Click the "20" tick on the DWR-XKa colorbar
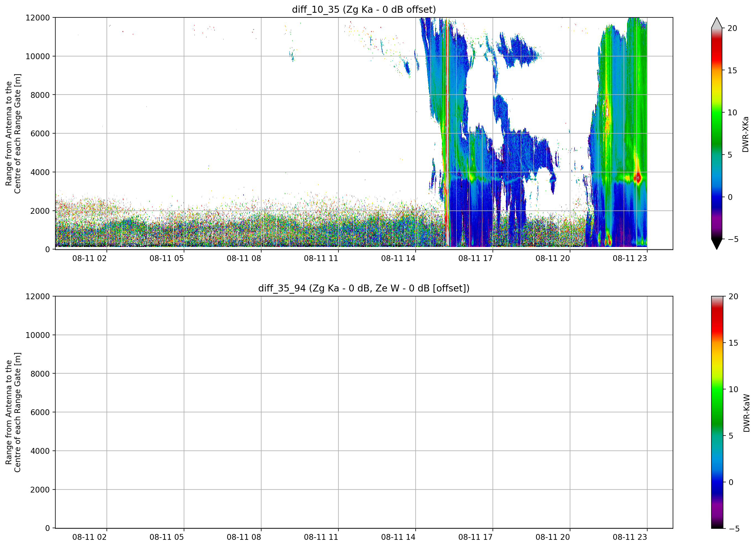Viewport: 756px width, 547px height. pyautogui.click(x=732, y=28)
